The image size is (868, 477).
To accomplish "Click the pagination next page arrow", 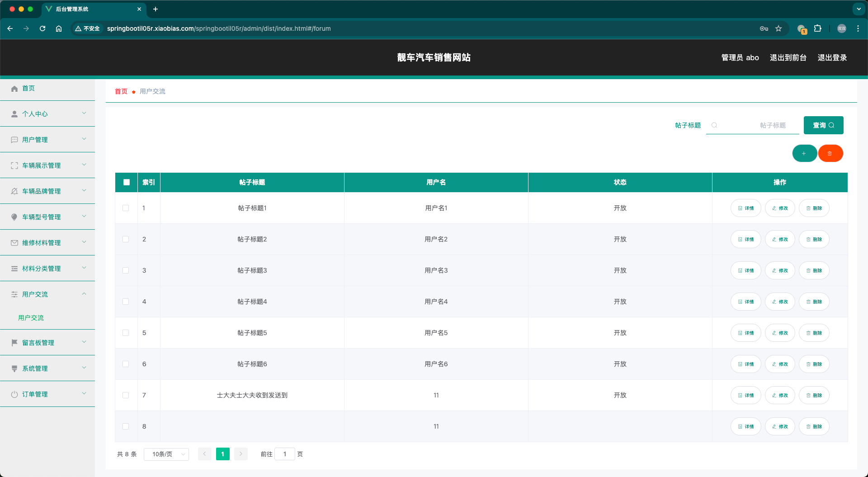I will (241, 454).
